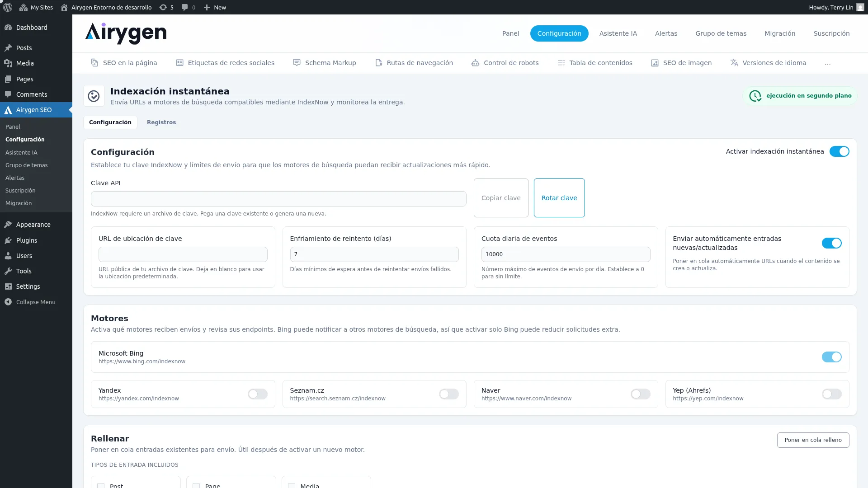Click the Settings sliders icon
Screen dimensions: 868x488
pyautogui.click(x=8, y=286)
